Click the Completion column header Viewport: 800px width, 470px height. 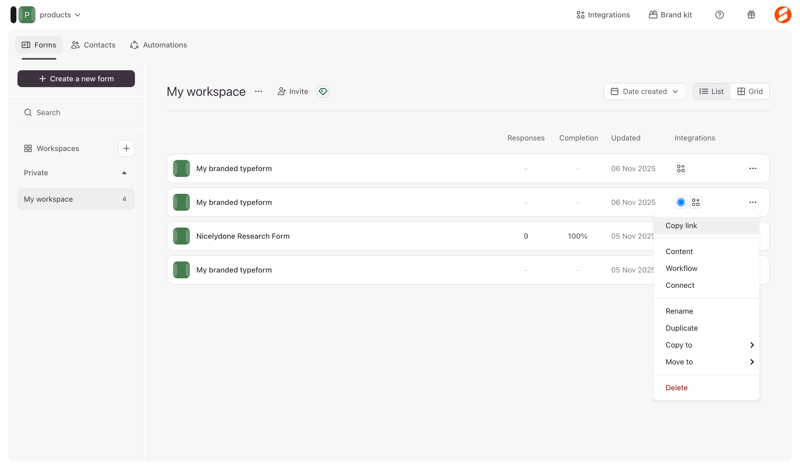tap(579, 138)
